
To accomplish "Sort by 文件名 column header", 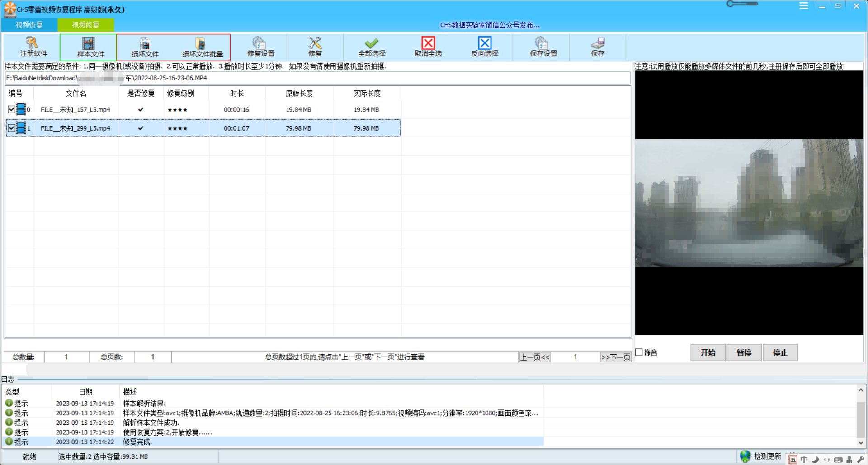I will (76, 93).
